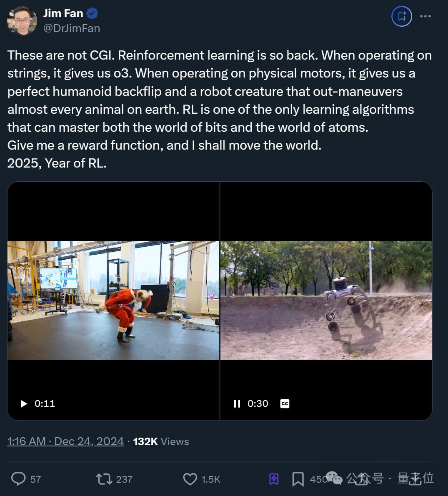Screen dimensions: 448x496
Task: Pause the right video at 0:30
Action: (x=237, y=403)
